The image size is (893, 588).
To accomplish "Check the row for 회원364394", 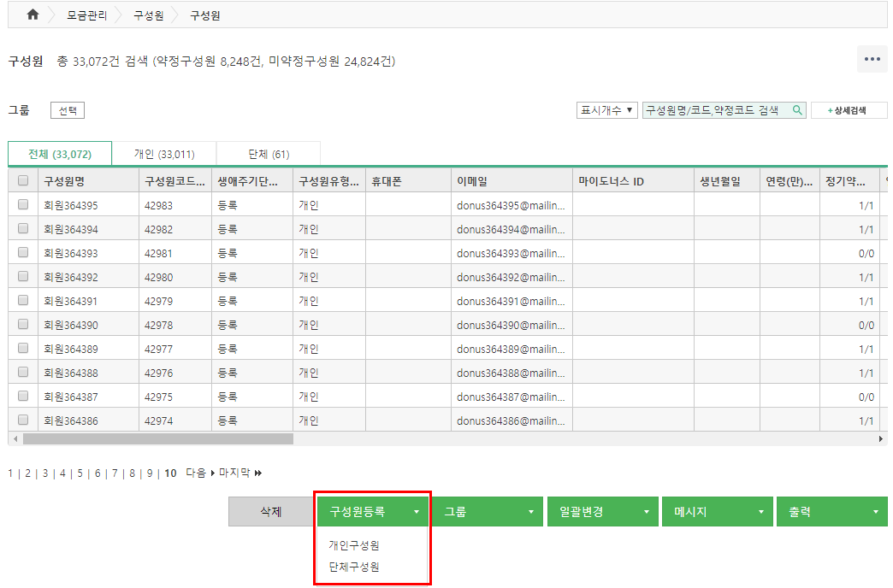I will tap(23, 228).
